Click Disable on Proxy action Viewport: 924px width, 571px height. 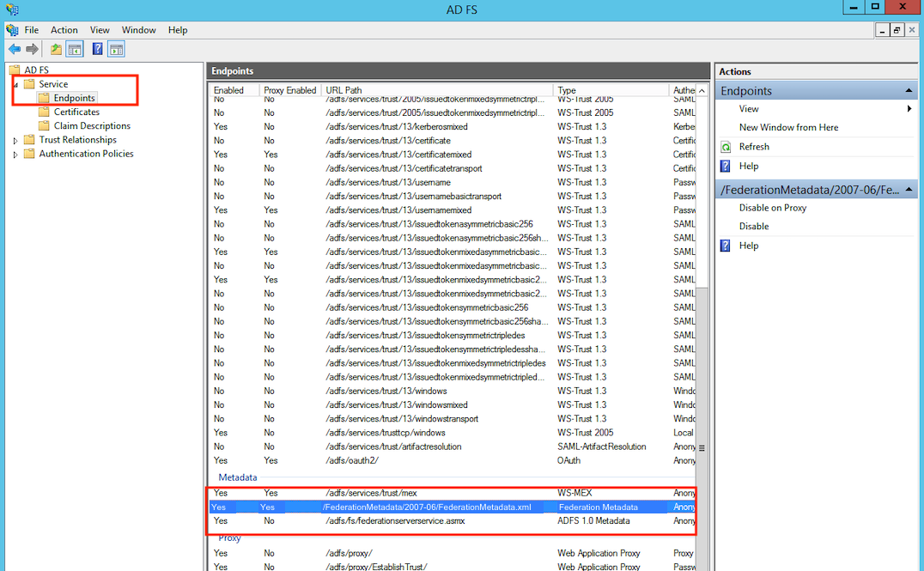click(x=773, y=208)
